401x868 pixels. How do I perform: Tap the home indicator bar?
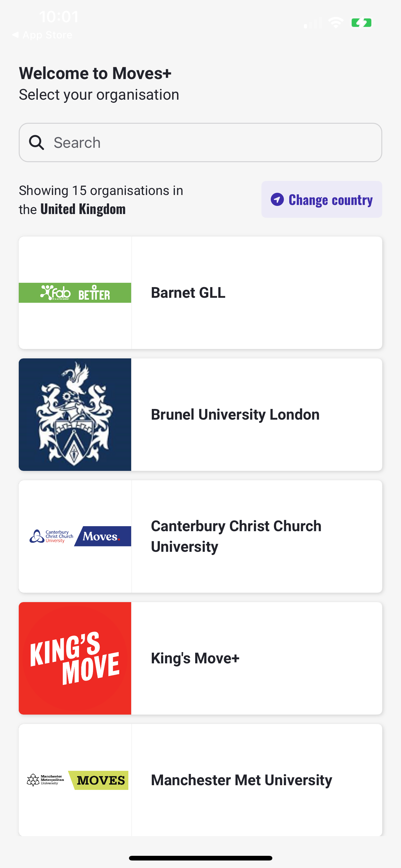coord(200,858)
